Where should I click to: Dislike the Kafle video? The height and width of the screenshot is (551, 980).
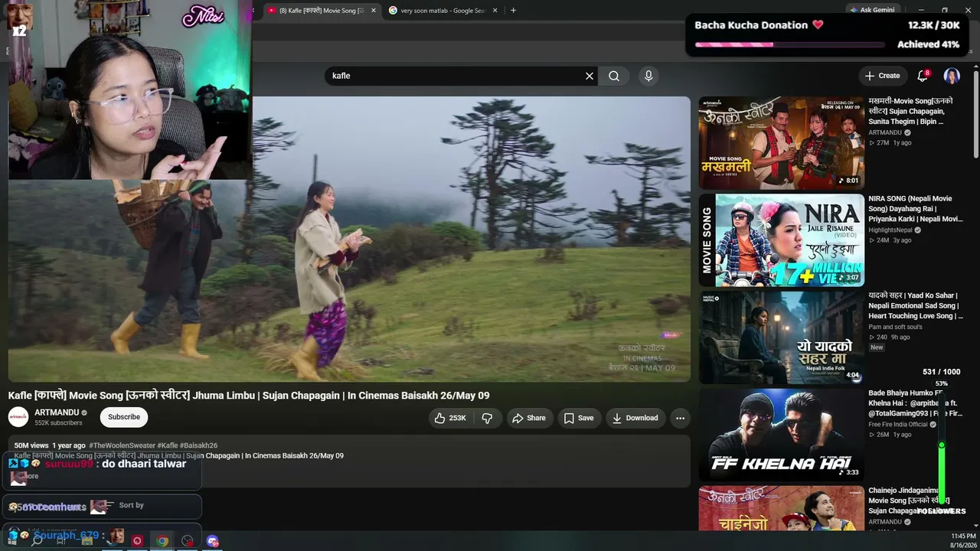(487, 418)
